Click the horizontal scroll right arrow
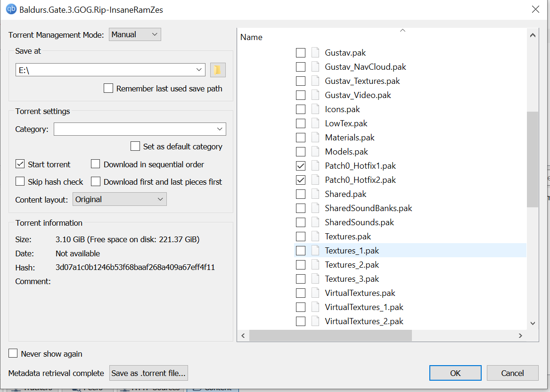Viewport: 550px width, 392px height. point(520,335)
